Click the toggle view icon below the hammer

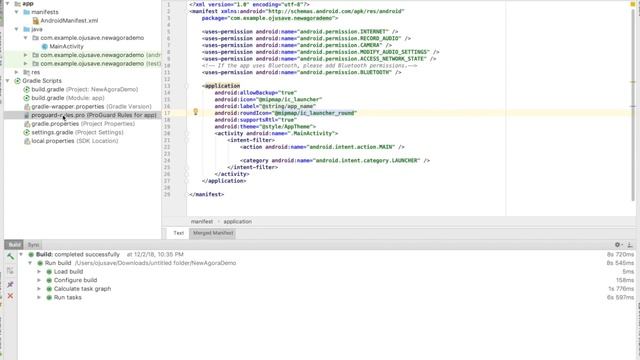pos(10,271)
